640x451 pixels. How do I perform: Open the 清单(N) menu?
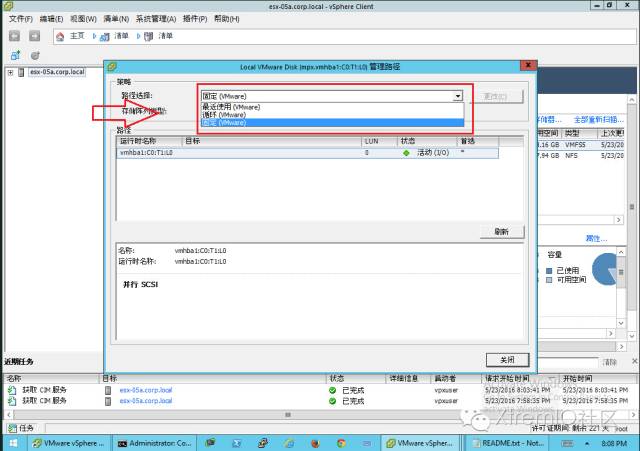point(116,19)
